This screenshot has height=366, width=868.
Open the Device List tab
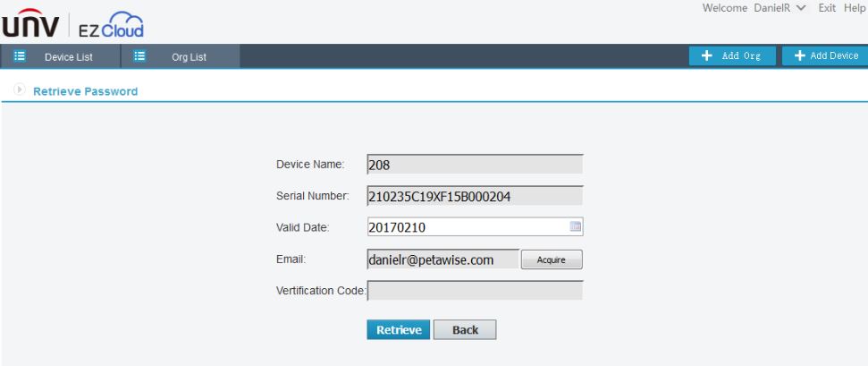tap(69, 57)
